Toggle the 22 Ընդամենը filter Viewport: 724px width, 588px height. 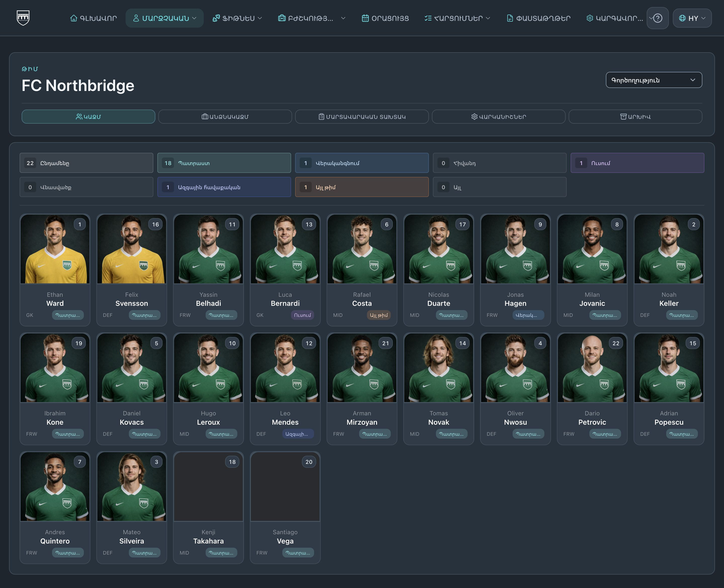tap(86, 163)
